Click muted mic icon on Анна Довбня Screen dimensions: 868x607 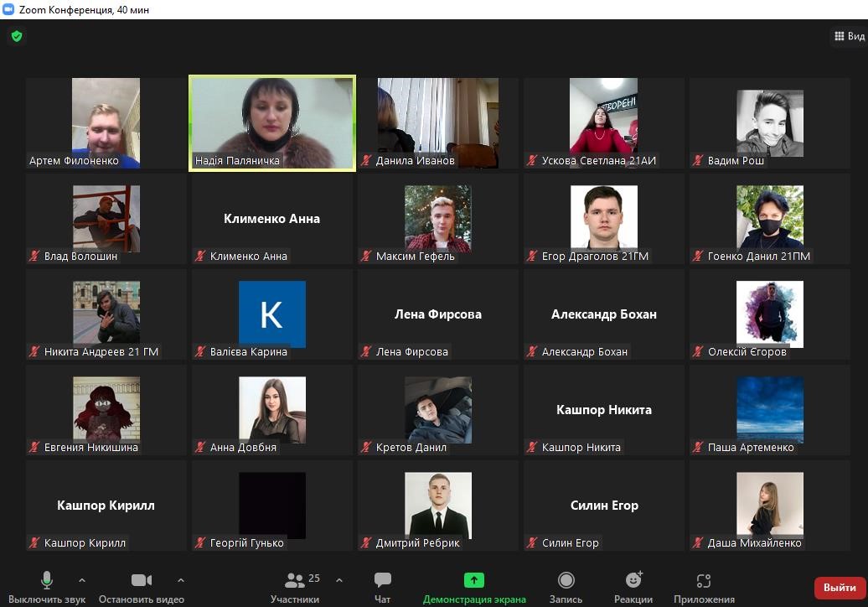pyautogui.click(x=200, y=447)
